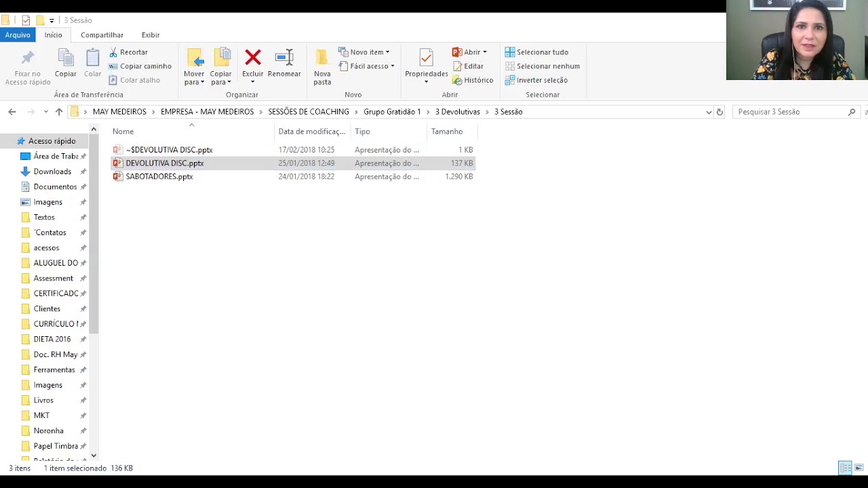The width and height of the screenshot is (868, 488).
Task: Switch to the Início ribbon tab
Action: tap(54, 35)
